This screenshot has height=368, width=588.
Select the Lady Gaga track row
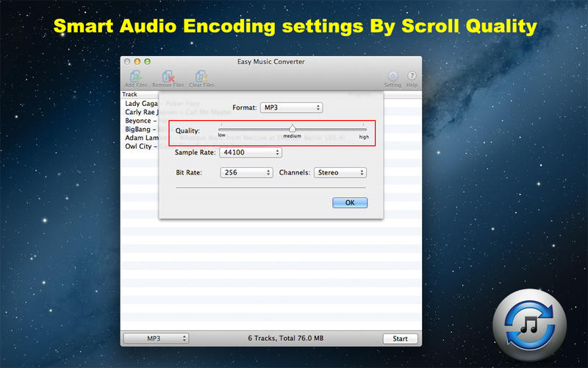(141, 104)
